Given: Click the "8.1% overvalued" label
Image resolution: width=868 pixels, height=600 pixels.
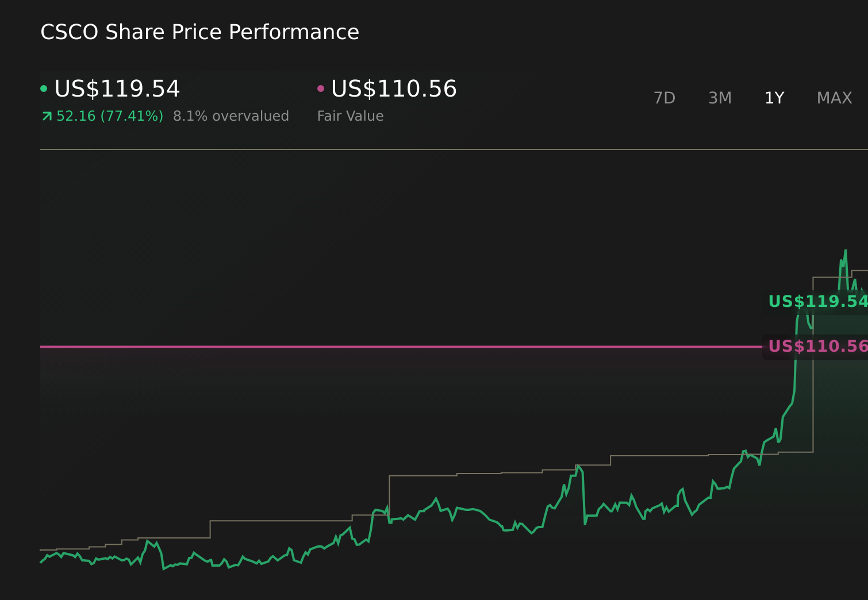Looking at the screenshot, I should coord(231,116).
